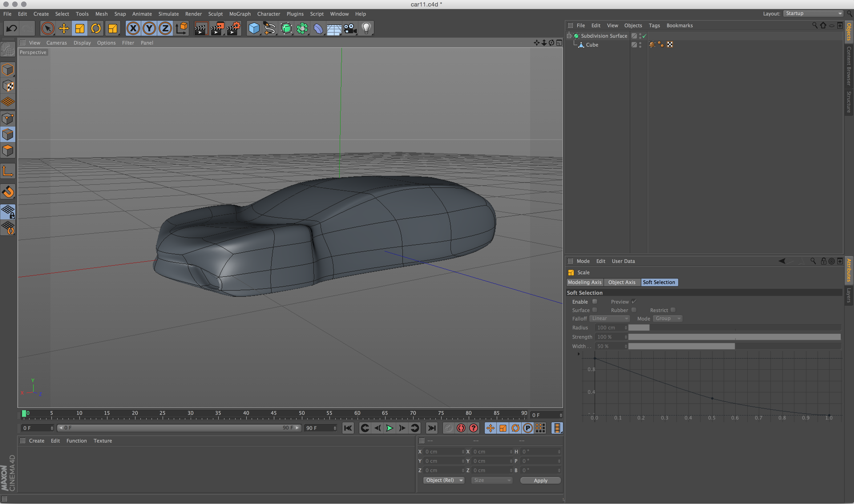Toggle Subdivision Surface enable checkmark
This screenshot has height=504, width=854.
click(644, 36)
